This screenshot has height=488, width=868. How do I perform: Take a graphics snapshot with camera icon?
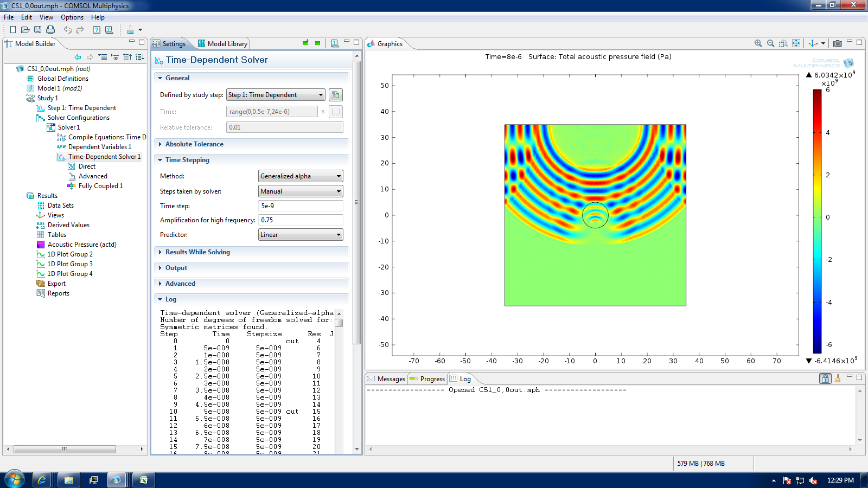pyautogui.click(x=838, y=43)
